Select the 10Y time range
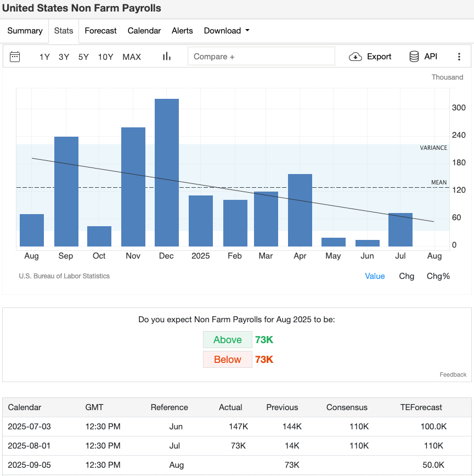 click(105, 57)
